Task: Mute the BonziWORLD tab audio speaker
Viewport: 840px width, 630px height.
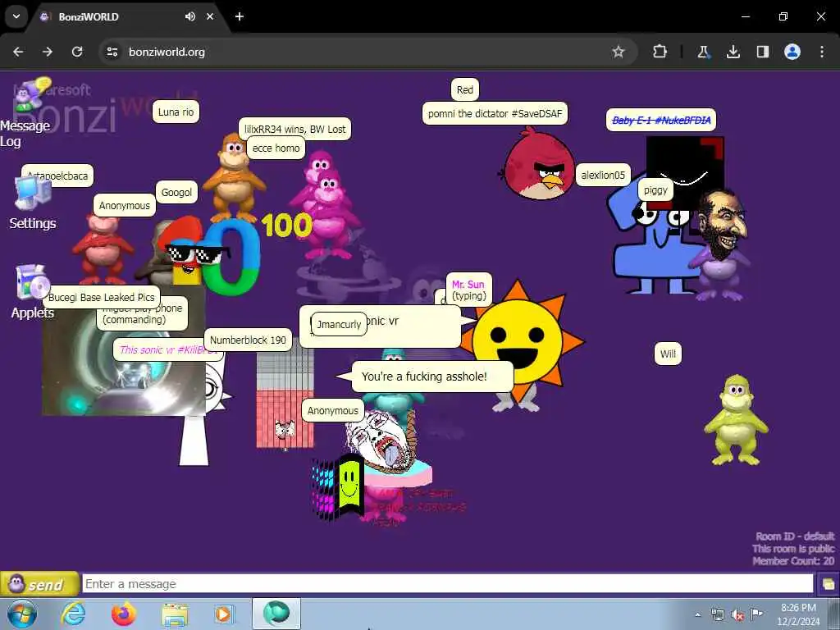Action: point(189,16)
